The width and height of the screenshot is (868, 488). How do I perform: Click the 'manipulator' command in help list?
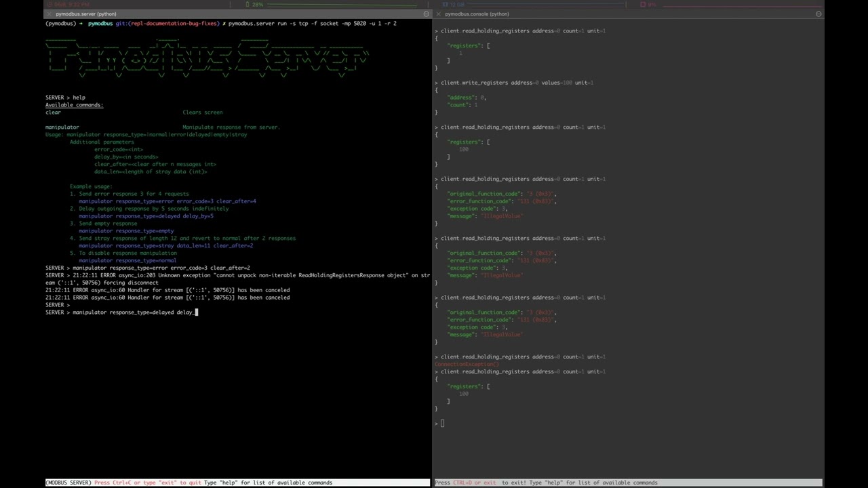62,127
